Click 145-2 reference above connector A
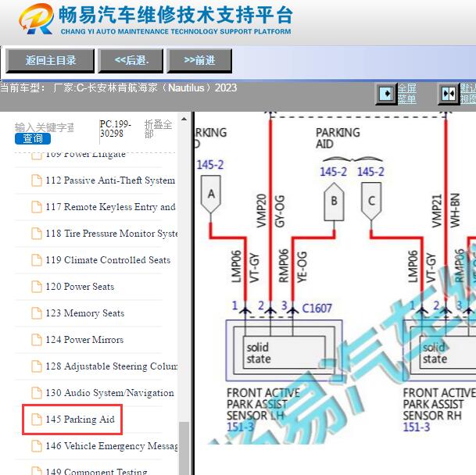The image size is (476, 475). point(210,165)
